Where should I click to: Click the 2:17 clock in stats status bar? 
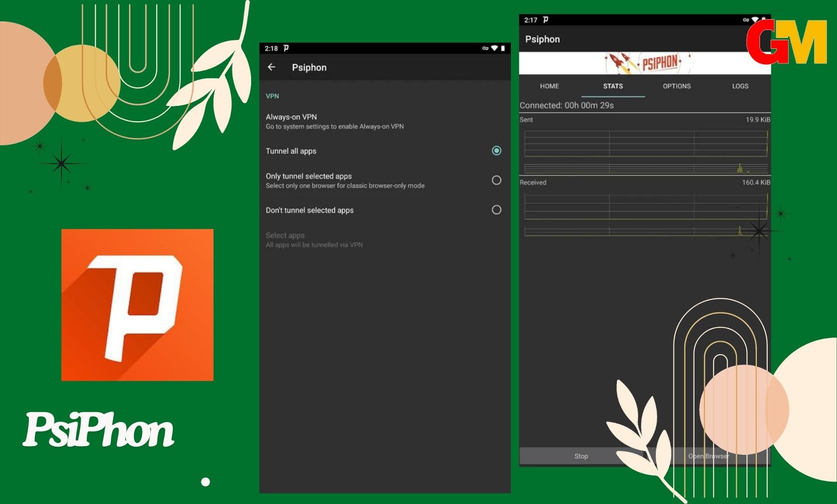pyautogui.click(x=531, y=20)
